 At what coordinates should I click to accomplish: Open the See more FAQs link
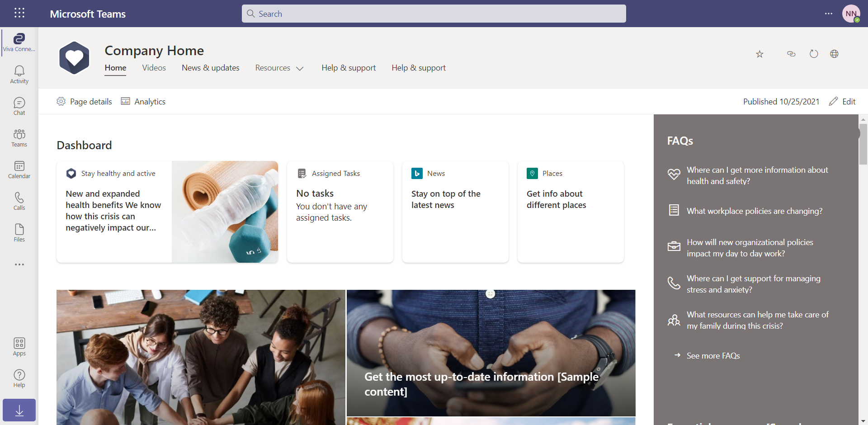712,356
